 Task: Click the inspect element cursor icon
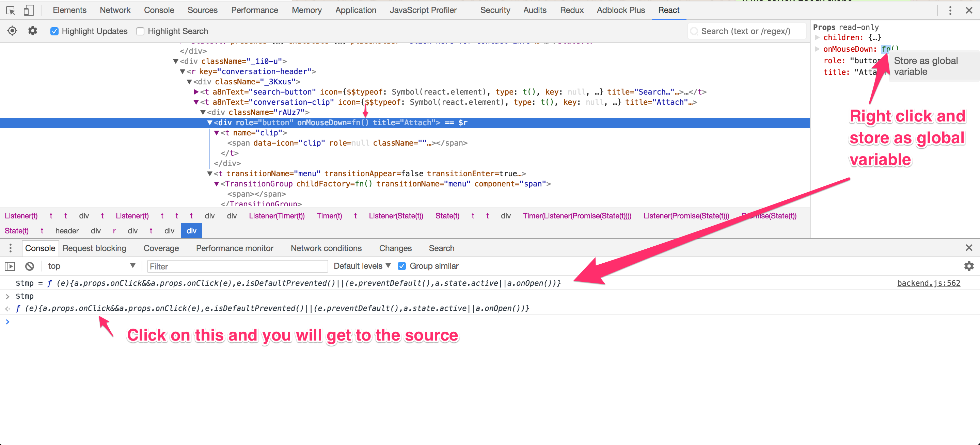[11, 10]
